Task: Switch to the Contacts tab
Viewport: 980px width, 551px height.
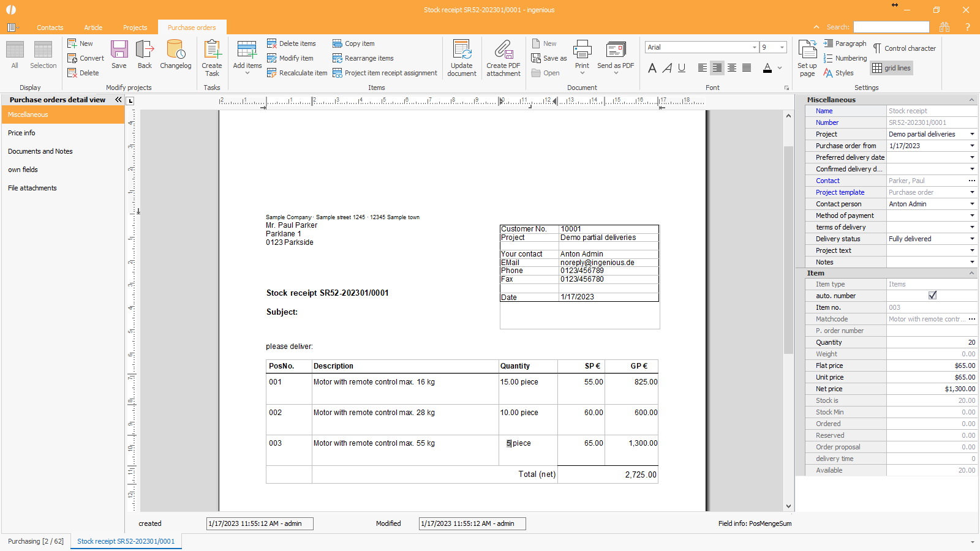Action: coord(50,28)
